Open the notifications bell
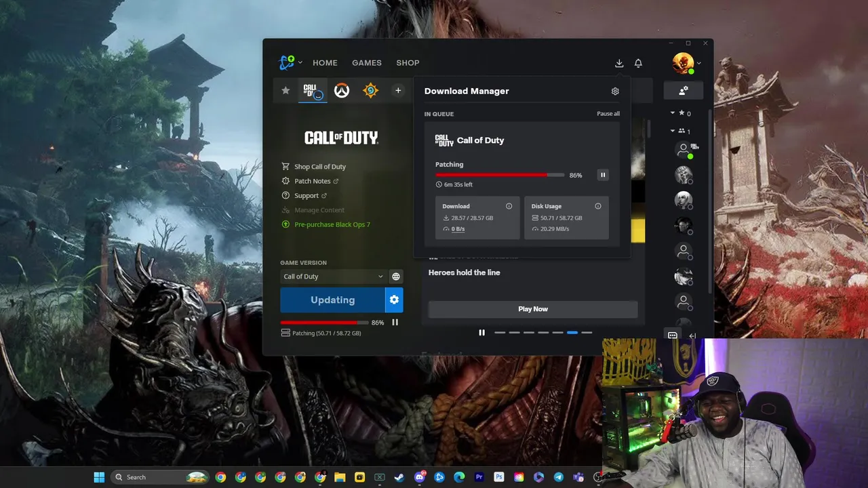This screenshot has height=488, width=868. pos(638,63)
